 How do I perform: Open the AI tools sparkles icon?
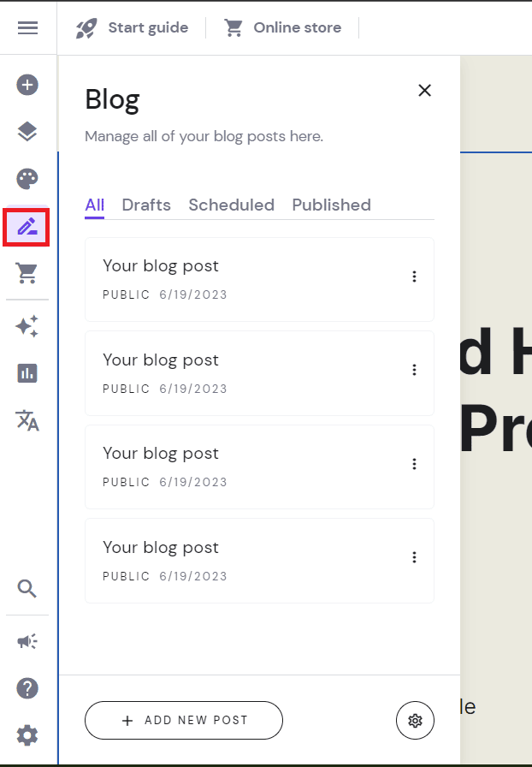coord(27,326)
